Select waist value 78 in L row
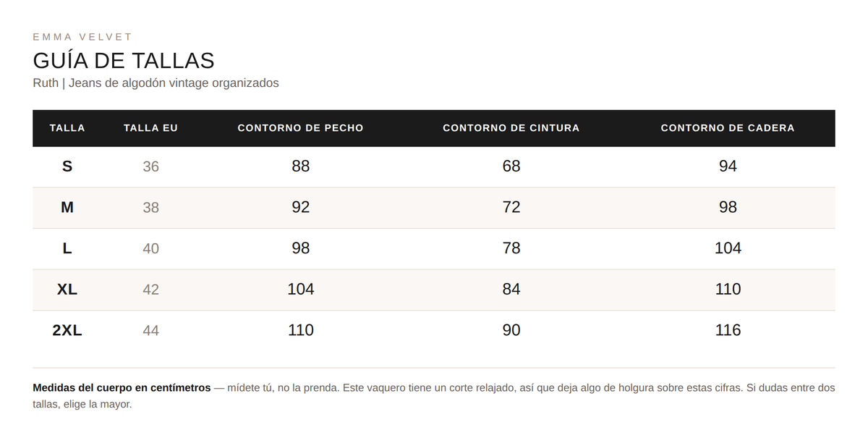Image resolution: width=868 pixels, height=438 pixels. [x=511, y=248]
